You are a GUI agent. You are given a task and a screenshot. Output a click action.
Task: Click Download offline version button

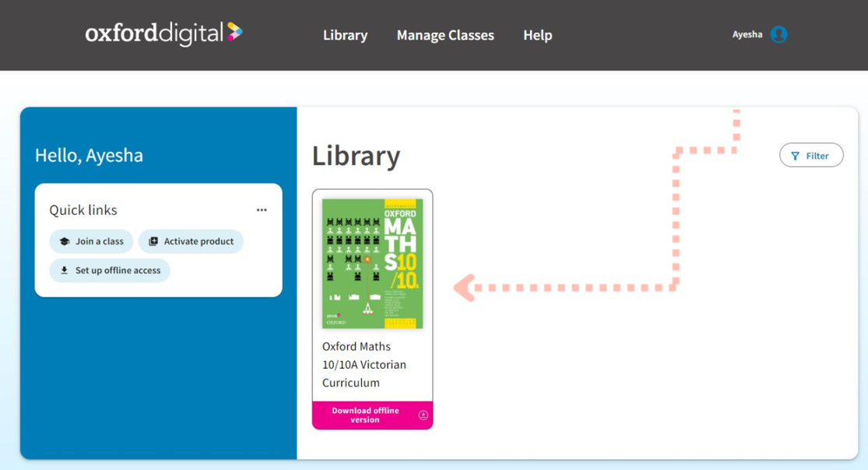point(373,416)
